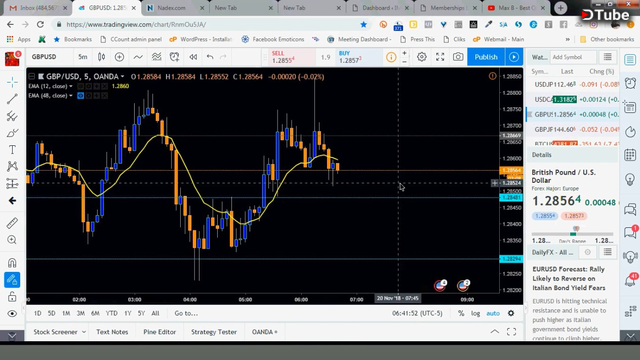Toggle visibility of EMA 48 indicator
The width and height of the screenshot is (640, 360).
point(80,96)
